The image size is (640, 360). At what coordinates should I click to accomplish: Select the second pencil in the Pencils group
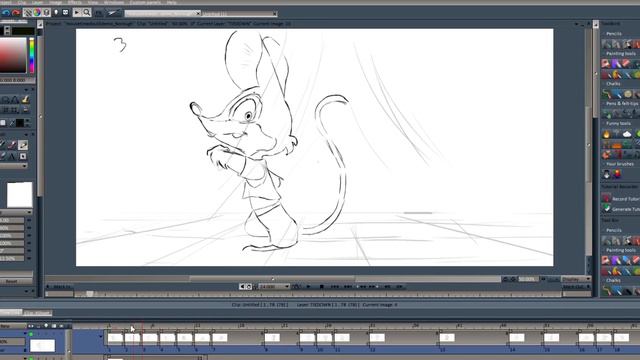tap(616, 44)
